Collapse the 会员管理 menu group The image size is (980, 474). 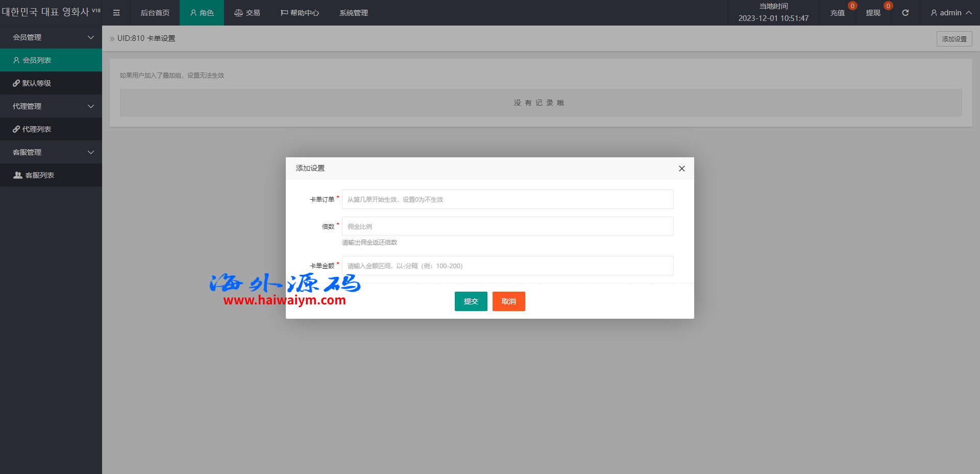[x=51, y=37]
